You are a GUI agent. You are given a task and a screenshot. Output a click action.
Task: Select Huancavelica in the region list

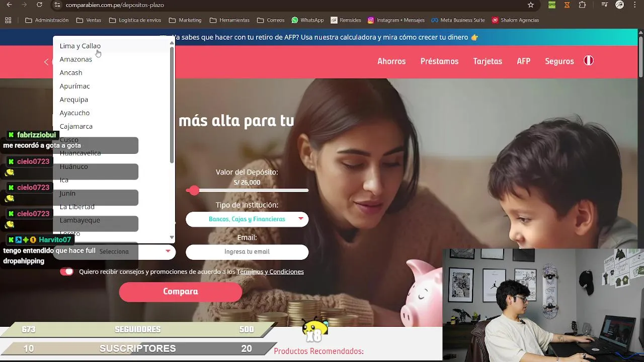click(111, 153)
